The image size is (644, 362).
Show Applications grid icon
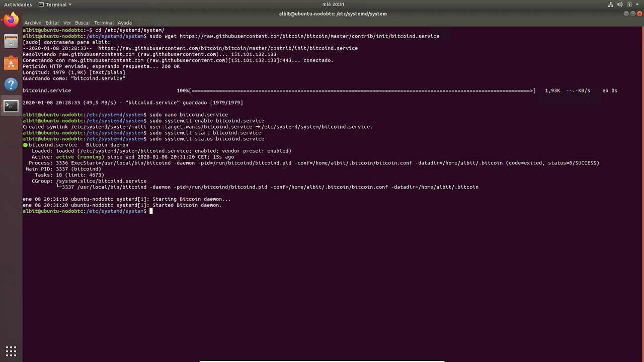pyautogui.click(x=11, y=351)
